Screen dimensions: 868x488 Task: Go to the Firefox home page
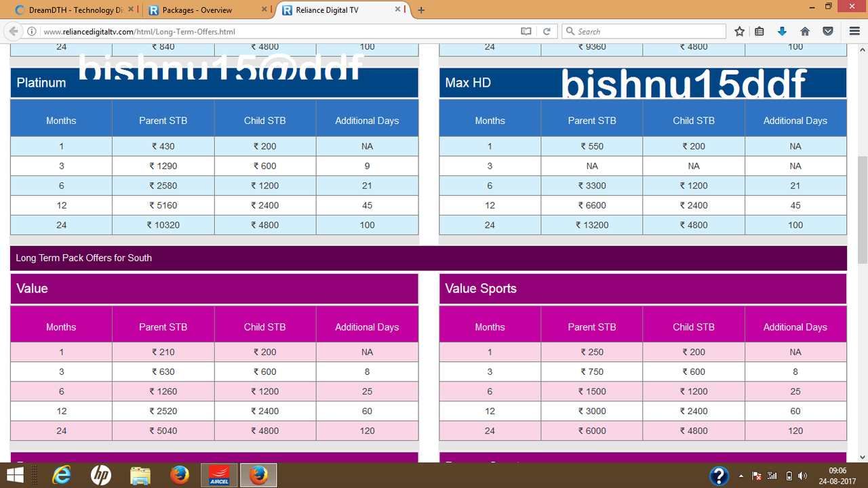805,31
